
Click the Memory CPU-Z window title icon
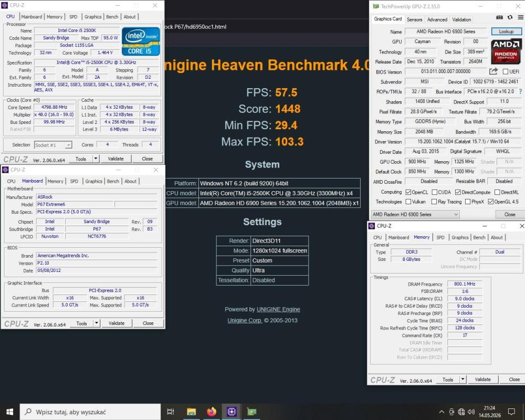pyautogui.click(x=371, y=226)
